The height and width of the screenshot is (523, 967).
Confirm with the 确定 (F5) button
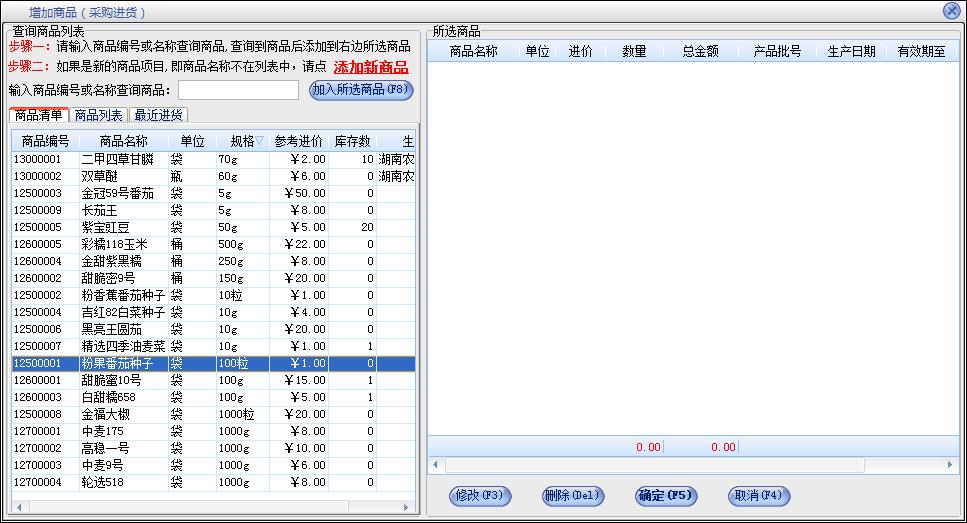tap(665, 495)
